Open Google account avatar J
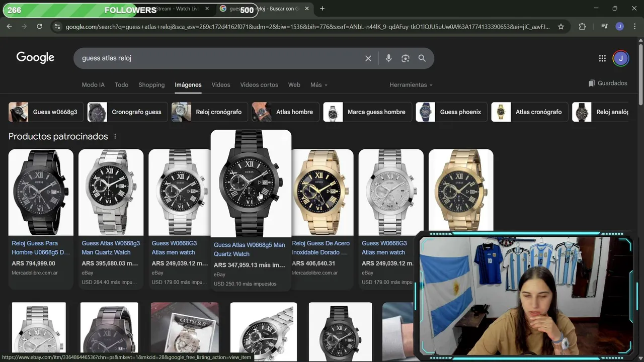This screenshot has height=362, width=644. pos(621,58)
